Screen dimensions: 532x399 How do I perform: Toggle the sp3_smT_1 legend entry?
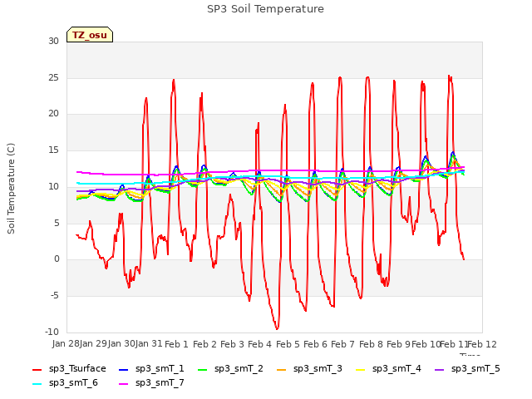tap(151, 369)
